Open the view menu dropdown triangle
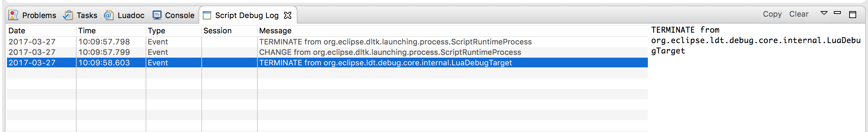The width and height of the screenshot is (868, 132). pos(824,13)
